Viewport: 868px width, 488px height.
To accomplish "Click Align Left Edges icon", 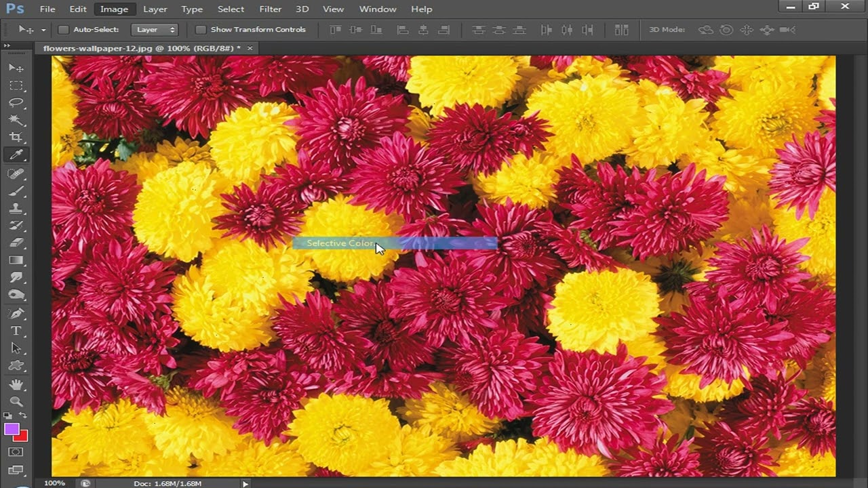I will [403, 30].
